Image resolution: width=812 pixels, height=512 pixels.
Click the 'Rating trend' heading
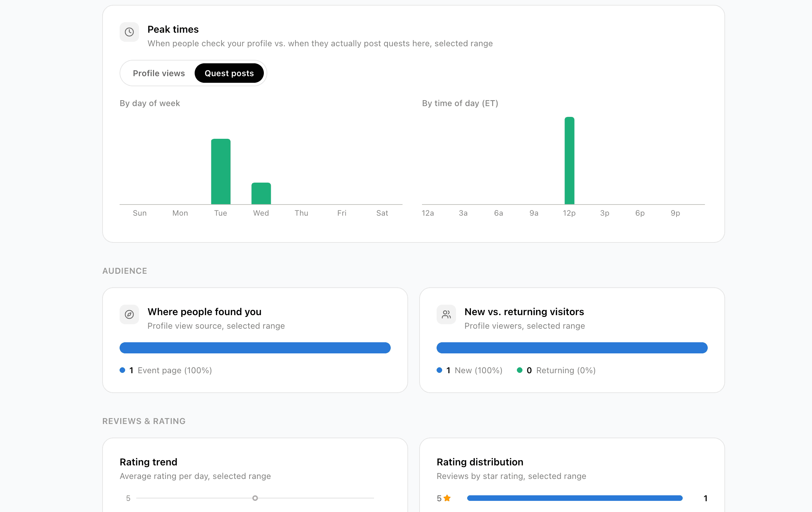point(148,462)
